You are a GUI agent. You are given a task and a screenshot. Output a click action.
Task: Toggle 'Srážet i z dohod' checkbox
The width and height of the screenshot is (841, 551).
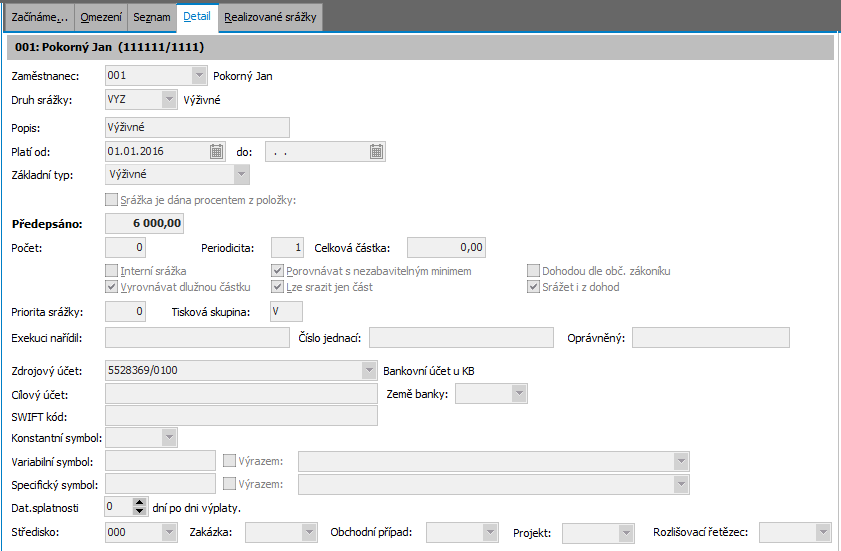coord(535,287)
